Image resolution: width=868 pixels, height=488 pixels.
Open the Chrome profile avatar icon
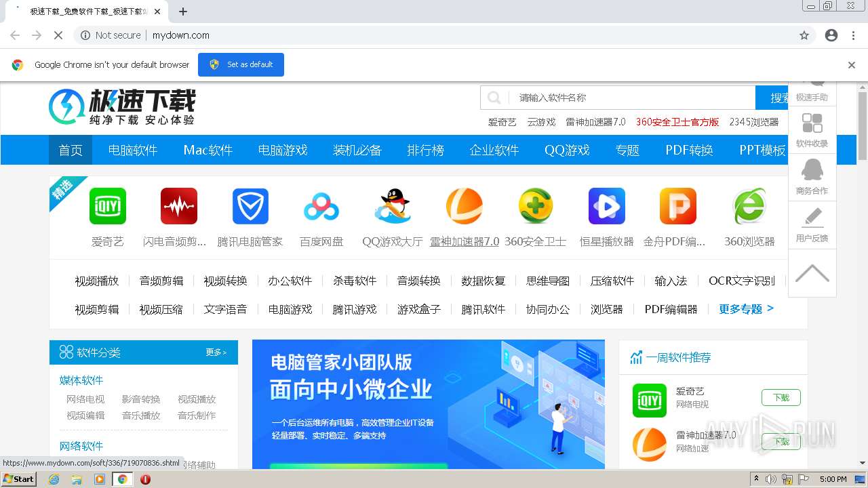(x=831, y=35)
